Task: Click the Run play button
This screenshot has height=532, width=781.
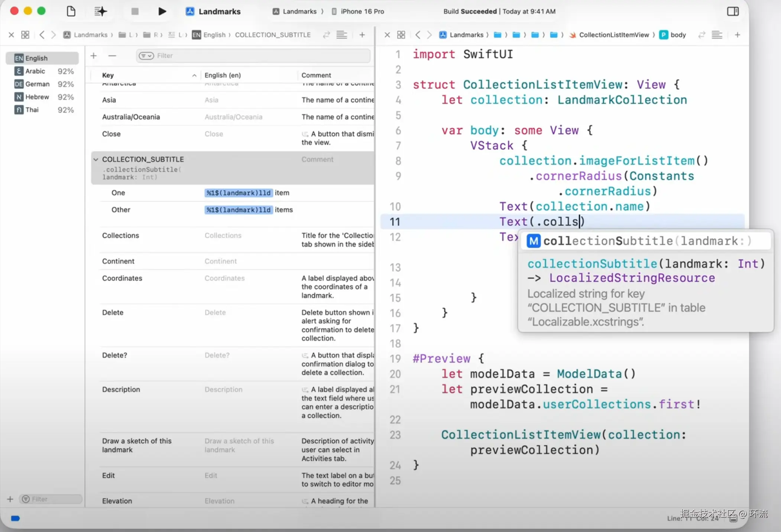Action: point(162,11)
